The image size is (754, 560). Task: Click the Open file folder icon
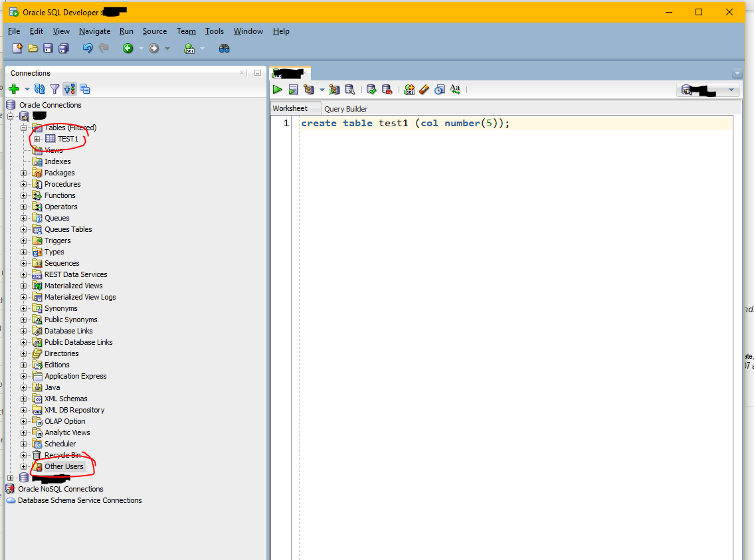[33, 48]
